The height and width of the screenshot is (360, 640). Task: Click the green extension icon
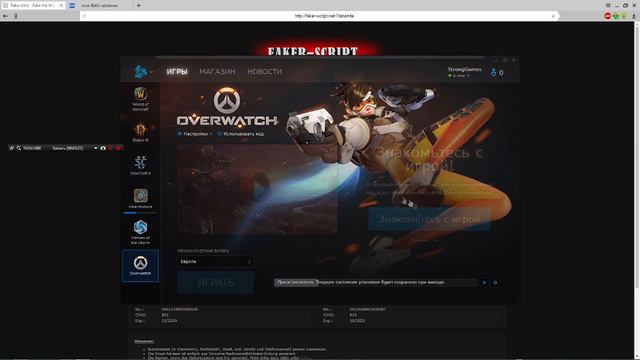pos(616,16)
